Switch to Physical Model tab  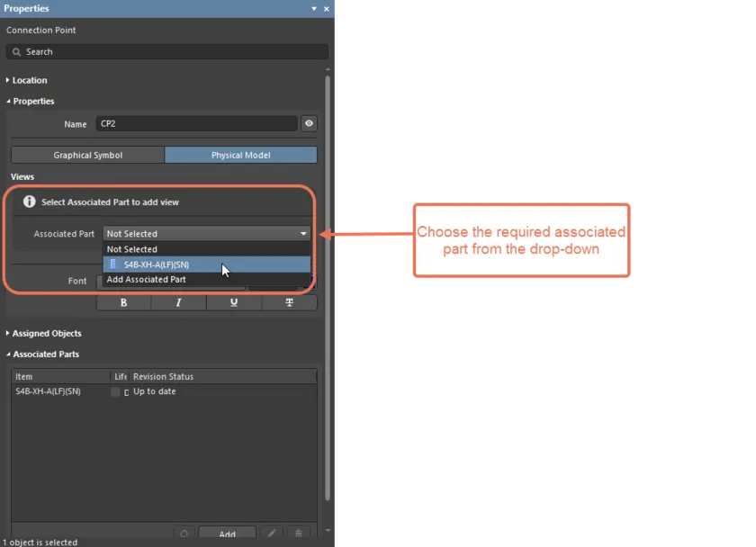point(240,155)
